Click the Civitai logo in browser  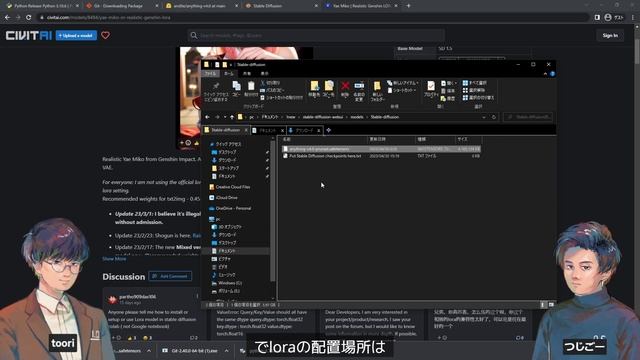coord(29,36)
